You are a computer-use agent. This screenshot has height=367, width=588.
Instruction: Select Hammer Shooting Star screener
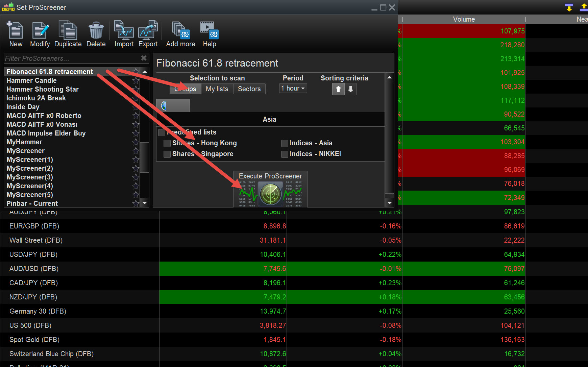pos(68,89)
